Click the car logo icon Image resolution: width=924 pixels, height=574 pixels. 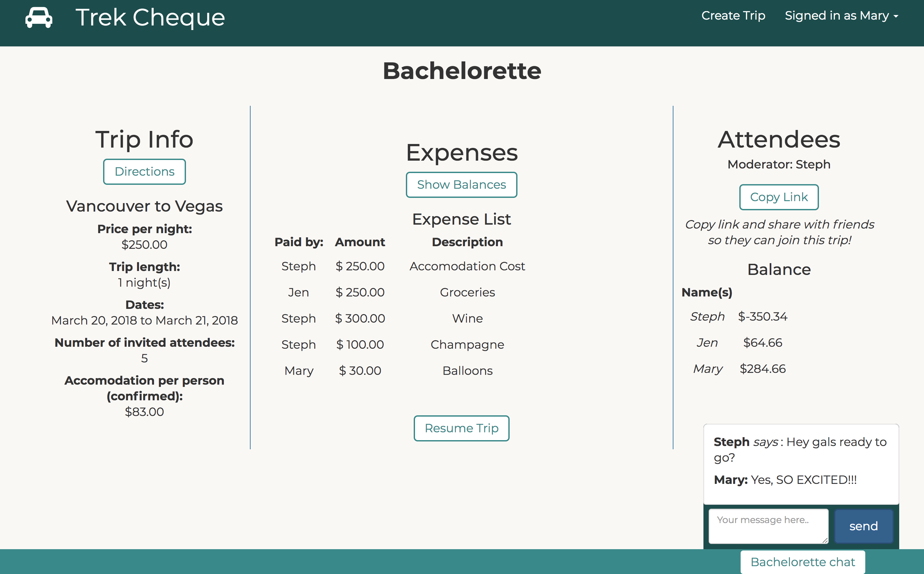(39, 17)
